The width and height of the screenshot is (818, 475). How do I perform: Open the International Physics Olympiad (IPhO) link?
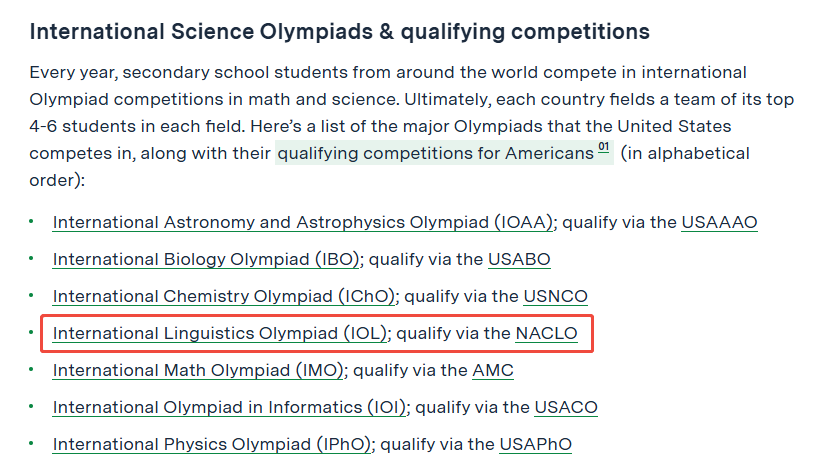[x=212, y=445]
